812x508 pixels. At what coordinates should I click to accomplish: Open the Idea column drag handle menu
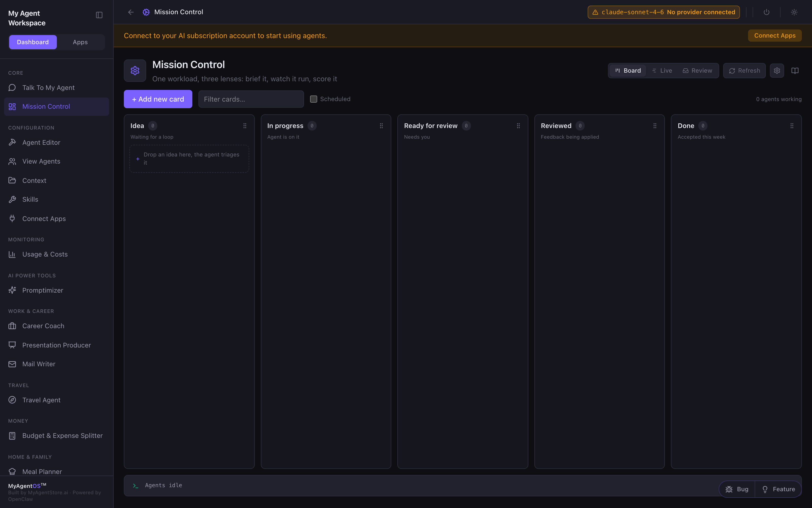tap(245, 126)
